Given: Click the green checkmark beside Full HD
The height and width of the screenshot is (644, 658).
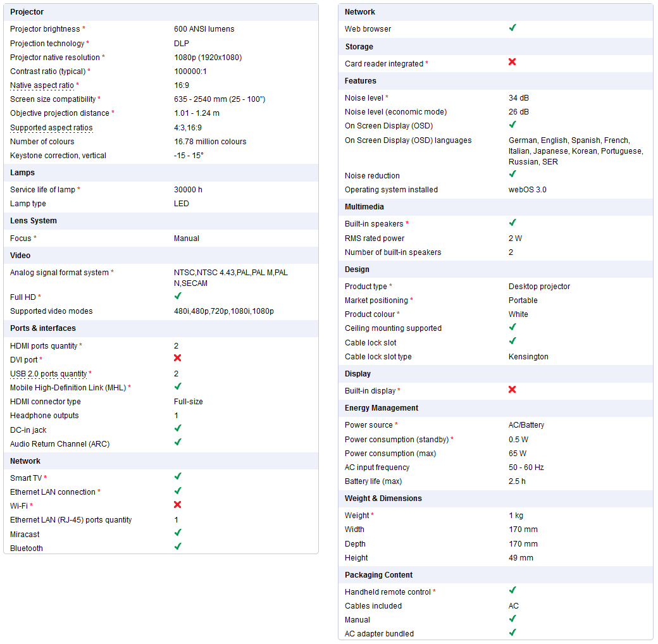Looking at the screenshot, I should tap(178, 296).
